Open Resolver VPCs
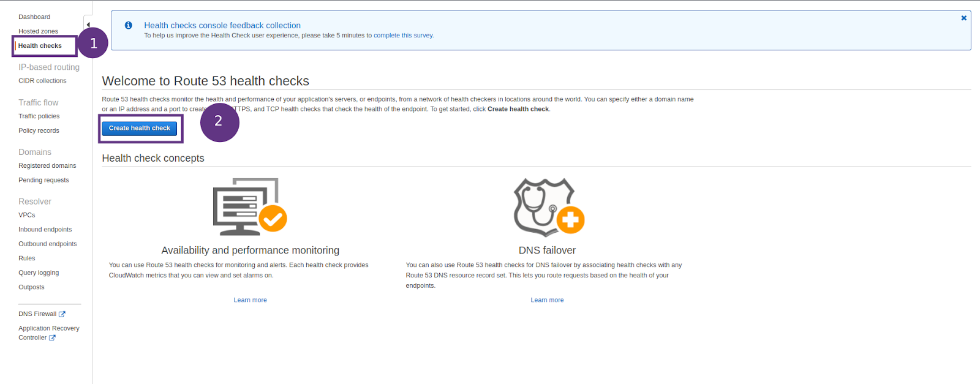Screen dimensions: 980x384 pos(27,216)
